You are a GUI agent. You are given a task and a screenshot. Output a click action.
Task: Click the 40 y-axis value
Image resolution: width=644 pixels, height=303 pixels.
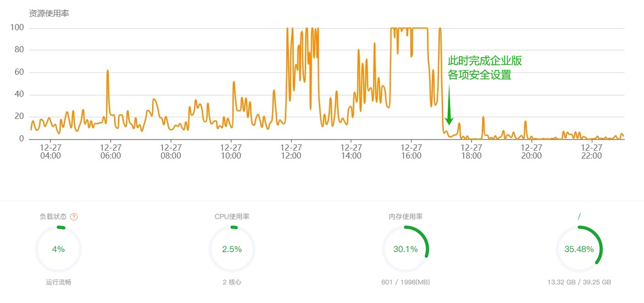point(19,94)
